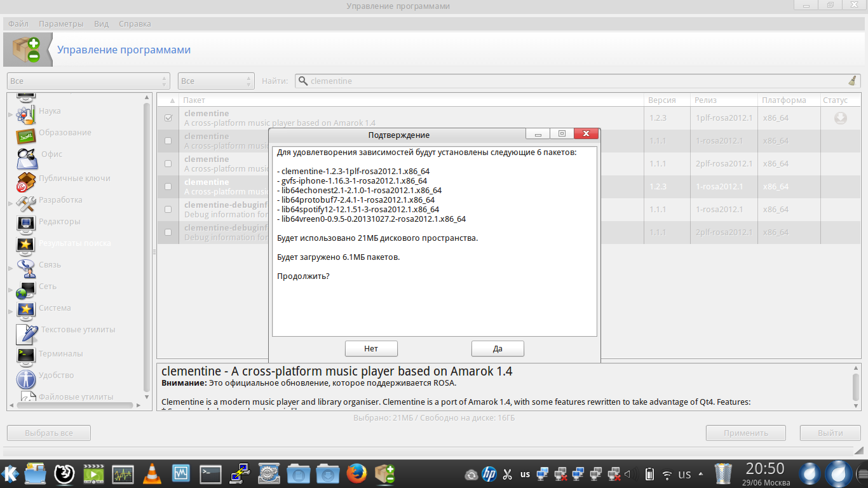Expand the Сеть tree node arrow
The height and width of the screenshot is (488, 868).
pyautogui.click(x=10, y=290)
